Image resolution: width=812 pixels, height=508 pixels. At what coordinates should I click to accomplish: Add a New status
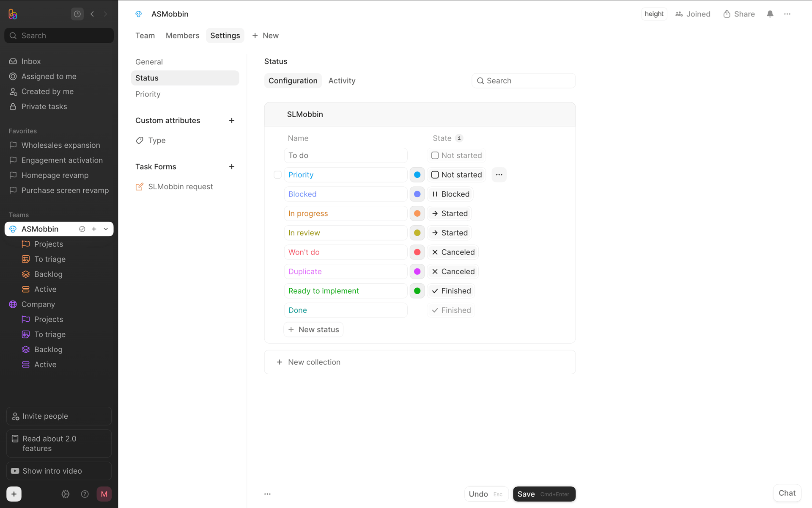[313, 330]
